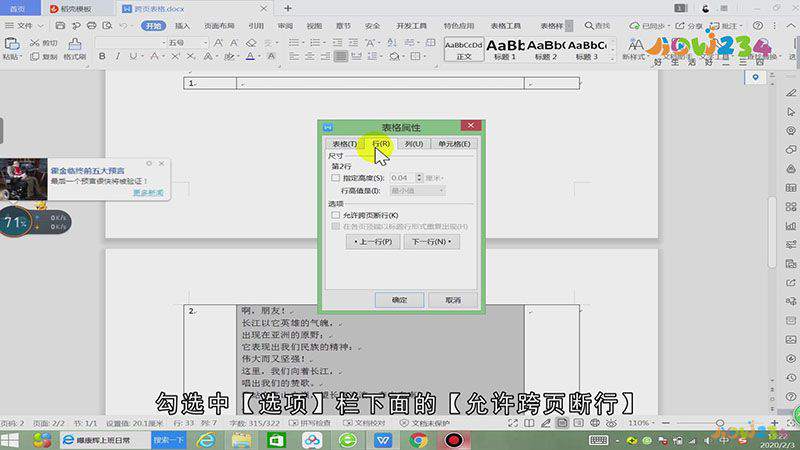This screenshot has width=800, height=450.
Task: Select the Format Painter (格式刷) brush
Action: coord(74,44)
